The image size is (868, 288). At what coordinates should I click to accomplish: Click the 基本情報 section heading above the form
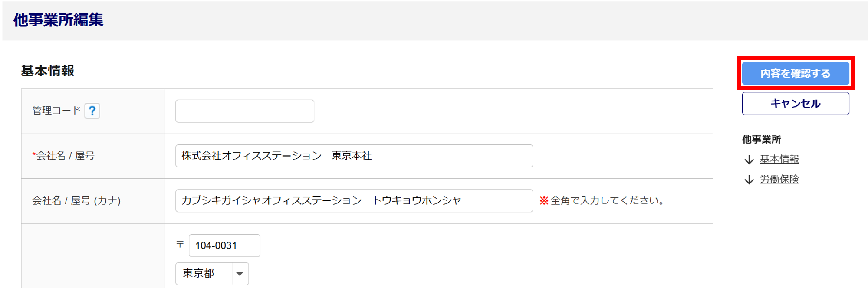pyautogui.click(x=48, y=71)
